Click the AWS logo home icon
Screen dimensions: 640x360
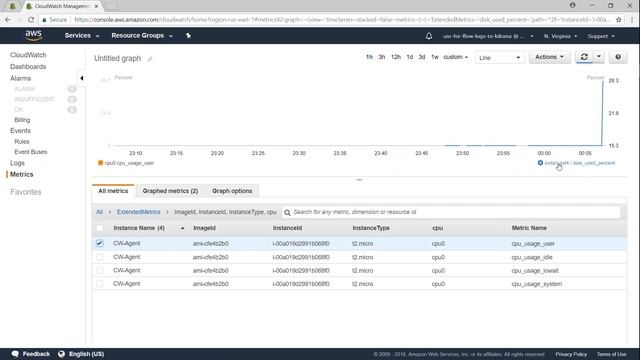[x=33, y=36]
